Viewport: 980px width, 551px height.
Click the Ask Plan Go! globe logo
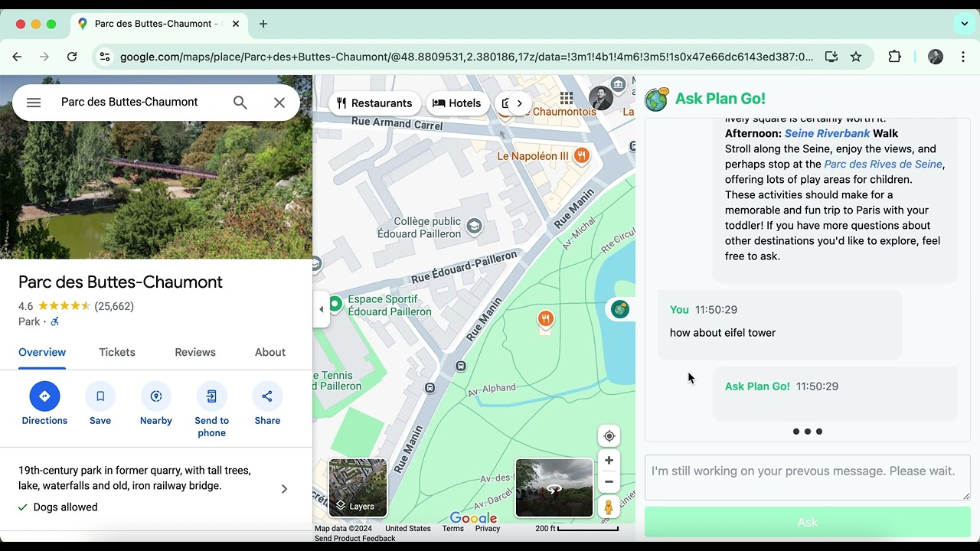click(657, 99)
